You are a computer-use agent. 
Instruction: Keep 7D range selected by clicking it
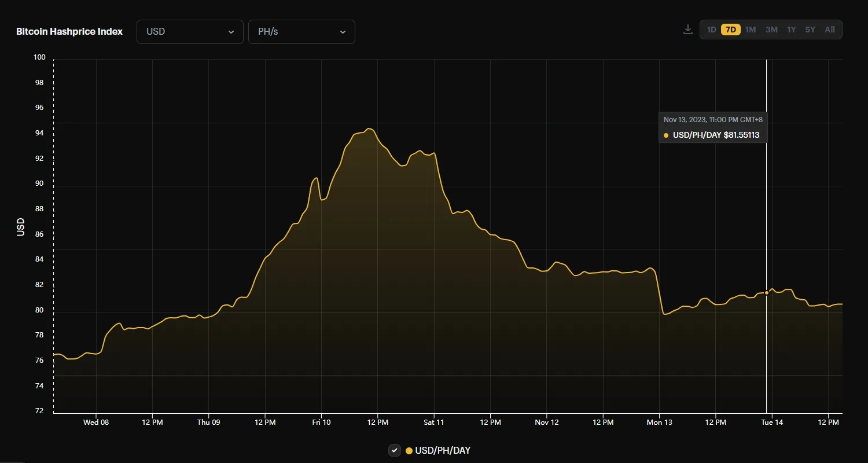(x=731, y=29)
